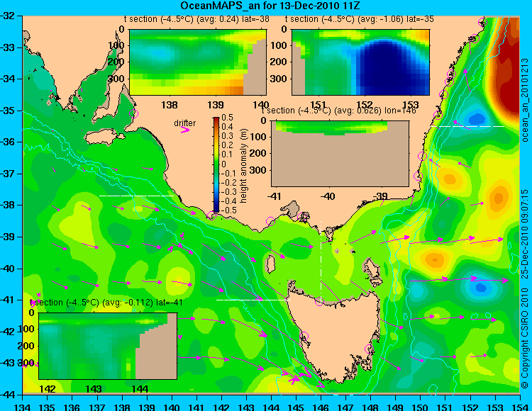Image resolution: width=532 pixels, height=411 pixels.
Task: Click the Tasmania landmass on the map
Action: pyautogui.click(x=334, y=334)
